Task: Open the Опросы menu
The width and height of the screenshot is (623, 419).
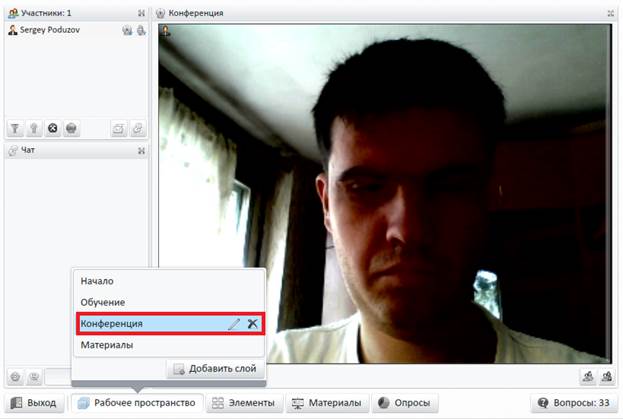Action: pos(405,403)
